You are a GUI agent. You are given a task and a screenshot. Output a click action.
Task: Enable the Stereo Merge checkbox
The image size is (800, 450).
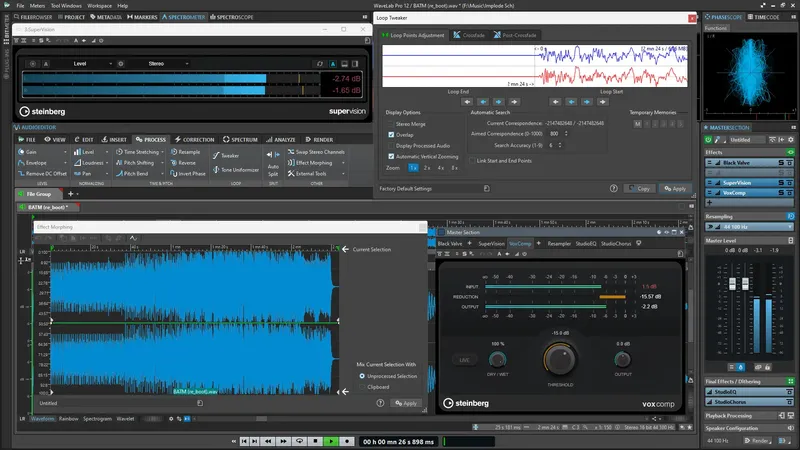[x=390, y=124]
